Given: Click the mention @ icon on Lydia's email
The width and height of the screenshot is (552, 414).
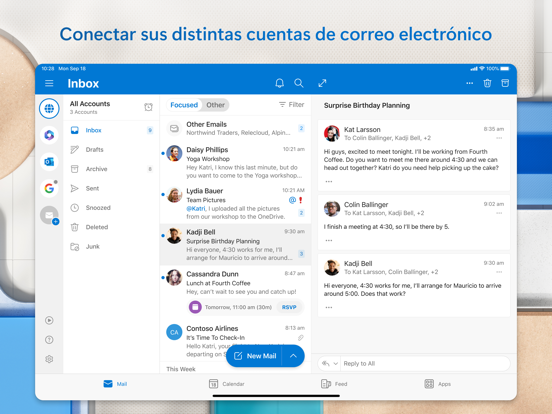Looking at the screenshot, I should coord(292,200).
